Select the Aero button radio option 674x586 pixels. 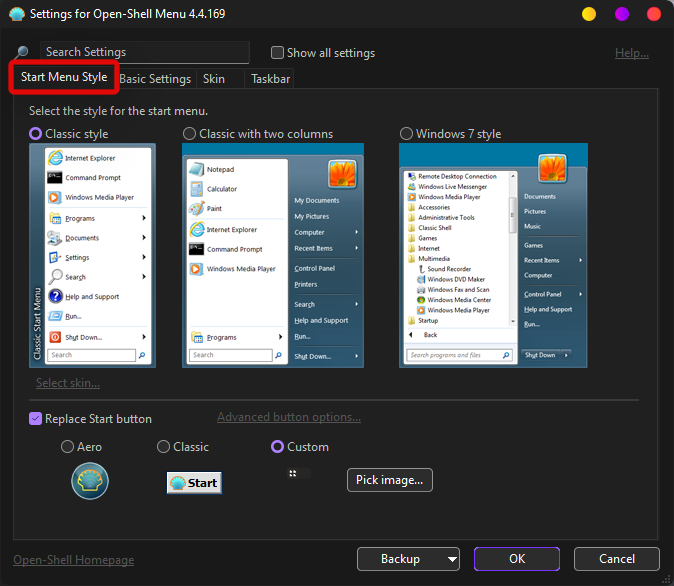click(67, 447)
